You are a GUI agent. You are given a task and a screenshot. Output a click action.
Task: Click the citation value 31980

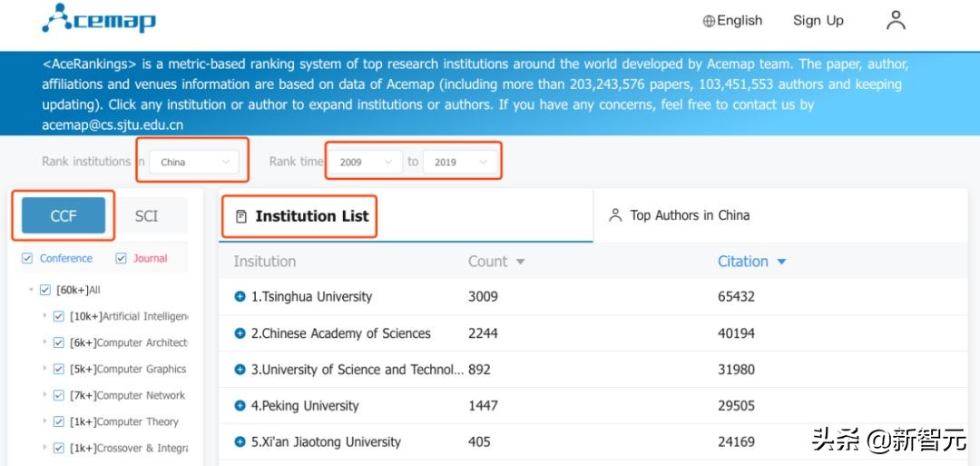point(736,370)
